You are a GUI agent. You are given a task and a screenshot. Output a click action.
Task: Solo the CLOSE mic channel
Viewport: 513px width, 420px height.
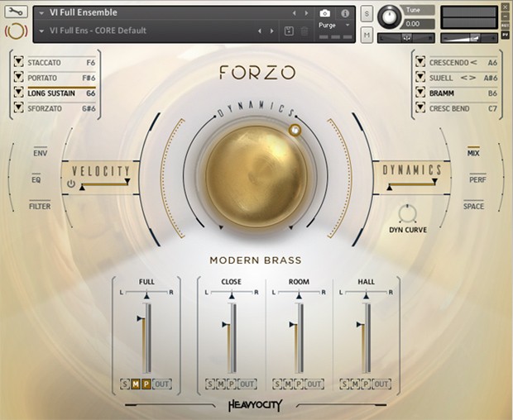click(x=209, y=384)
